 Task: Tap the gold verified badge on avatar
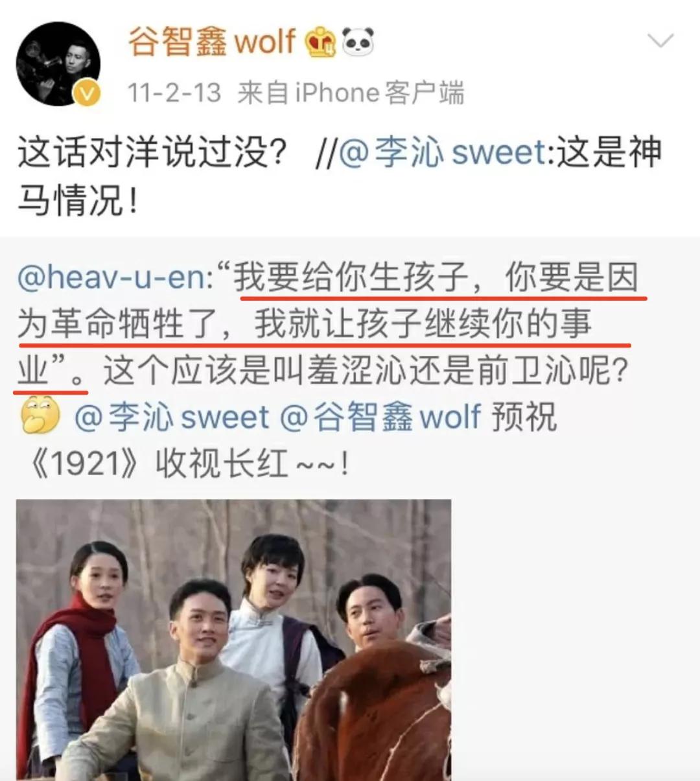(87, 94)
